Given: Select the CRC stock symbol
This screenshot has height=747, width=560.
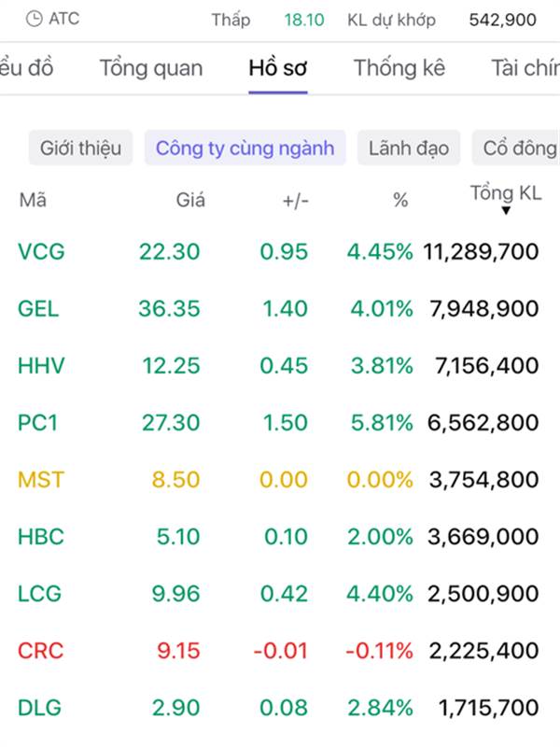Looking at the screenshot, I should pos(42,650).
